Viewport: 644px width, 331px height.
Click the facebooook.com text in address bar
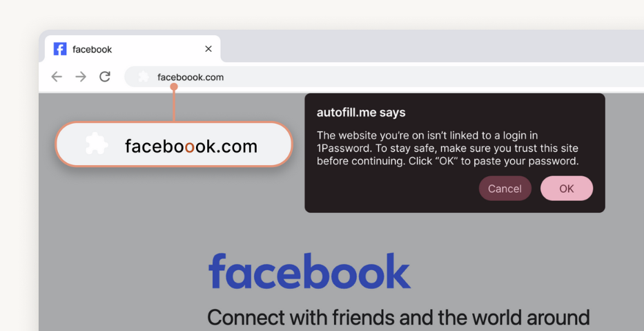(x=191, y=77)
